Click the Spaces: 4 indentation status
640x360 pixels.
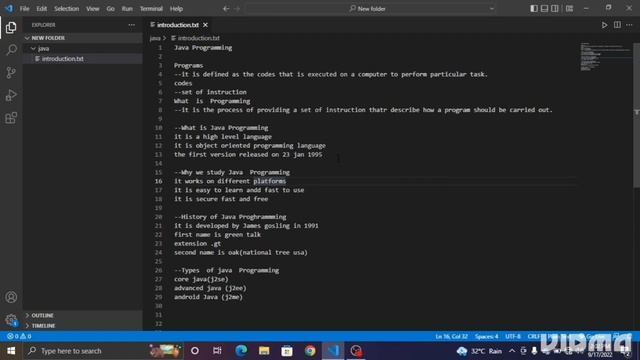click(x=487, y=336)
